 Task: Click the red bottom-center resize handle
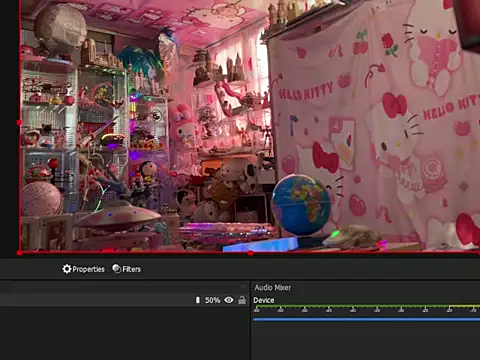pyautogui.click(x=251, y=253)
